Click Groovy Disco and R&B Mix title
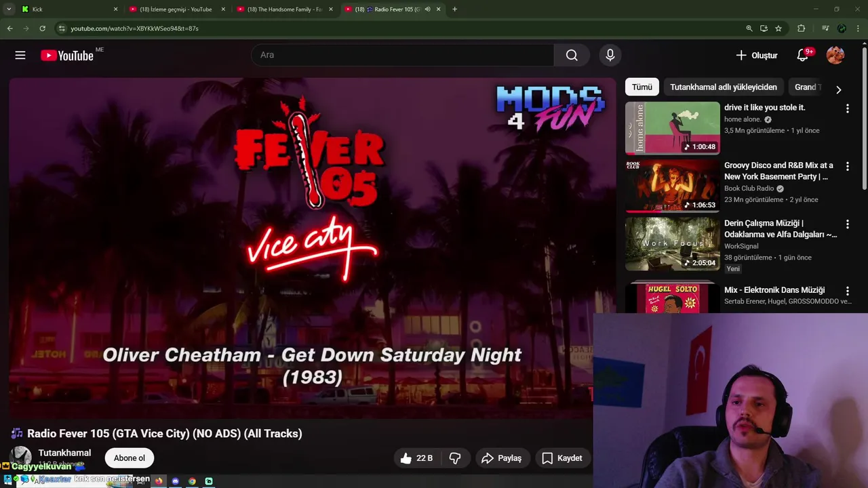The image size is (868, 488). pos(778,171)
